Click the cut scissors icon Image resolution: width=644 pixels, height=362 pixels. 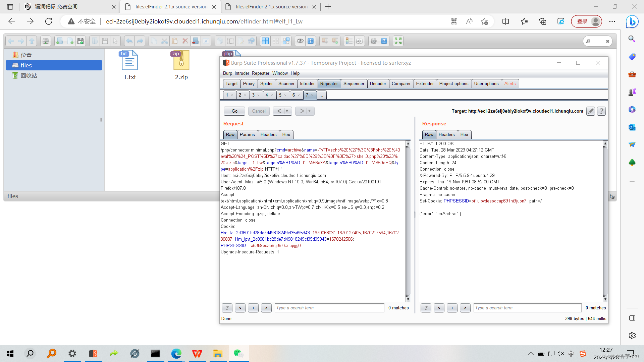164,41
